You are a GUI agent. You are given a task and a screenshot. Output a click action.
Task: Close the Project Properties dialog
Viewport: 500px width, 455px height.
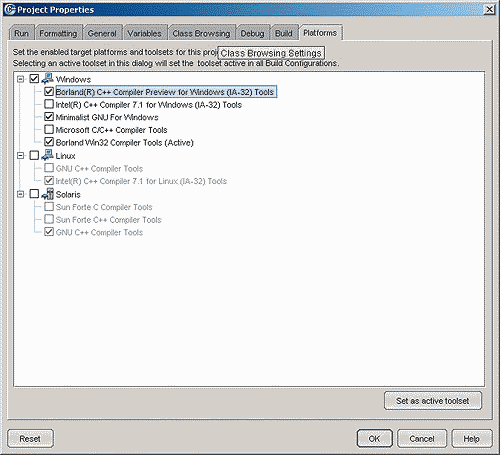tap(489, 9)
